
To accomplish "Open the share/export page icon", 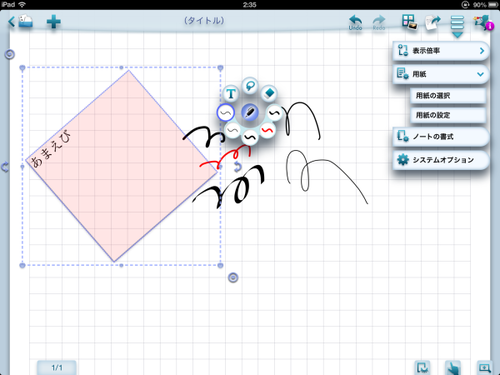I will coord(433,23).
